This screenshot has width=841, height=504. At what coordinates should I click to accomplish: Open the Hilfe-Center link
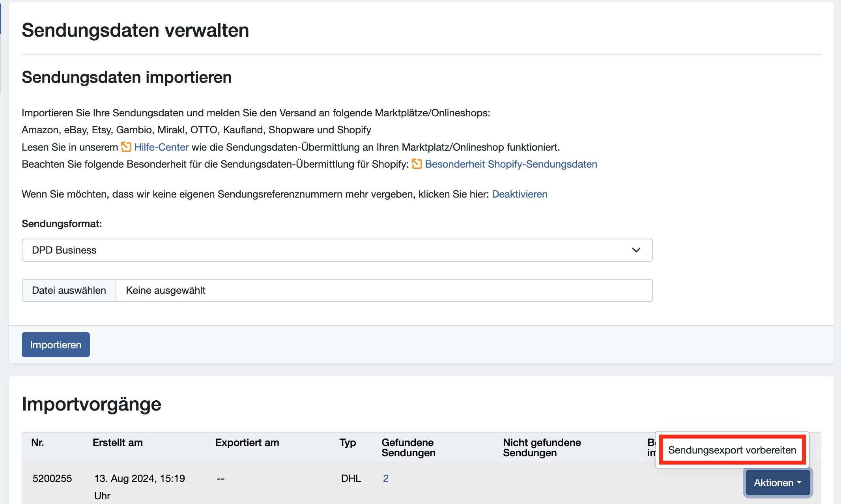pyautogui.click(x=161, y=147)
